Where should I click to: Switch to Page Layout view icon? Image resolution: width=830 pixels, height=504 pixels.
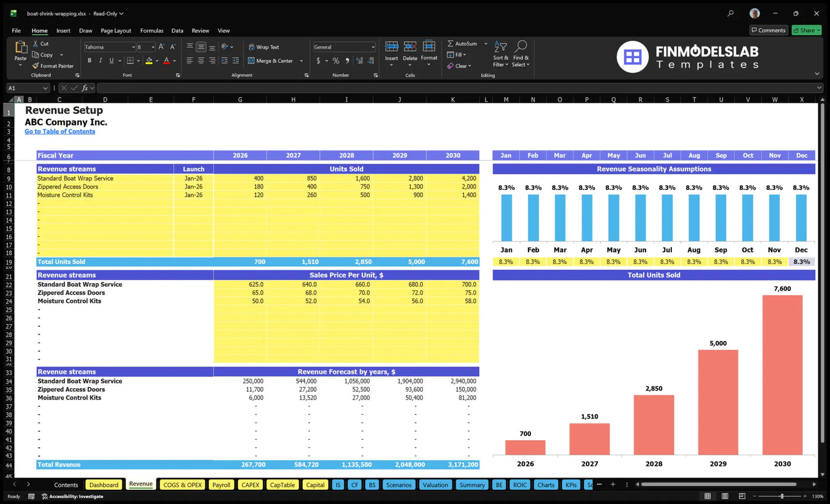tap(724, 496)
